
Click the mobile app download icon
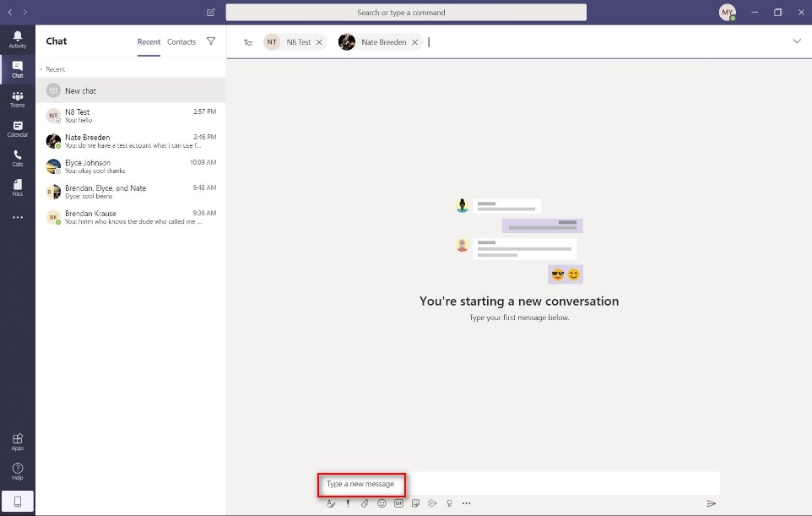pos(18,502)
